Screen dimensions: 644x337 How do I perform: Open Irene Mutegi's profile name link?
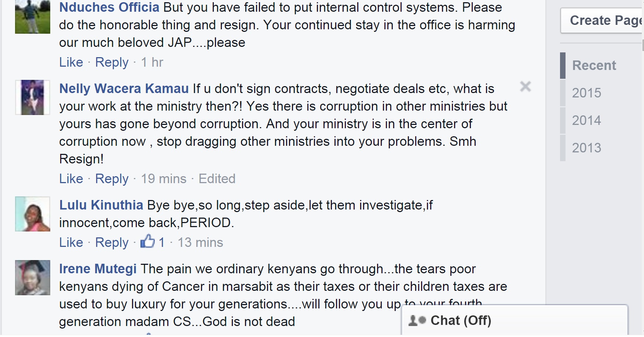(98, 269)
